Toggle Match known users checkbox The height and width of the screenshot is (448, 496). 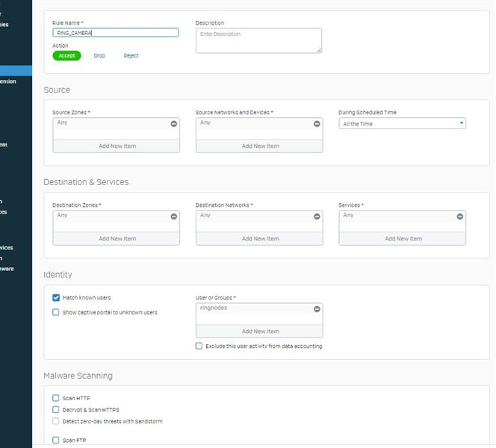[56, 297]
